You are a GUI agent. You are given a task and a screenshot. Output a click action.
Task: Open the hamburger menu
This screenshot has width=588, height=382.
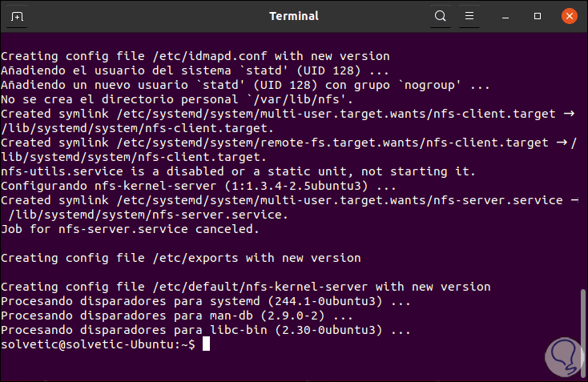(467, 16)
